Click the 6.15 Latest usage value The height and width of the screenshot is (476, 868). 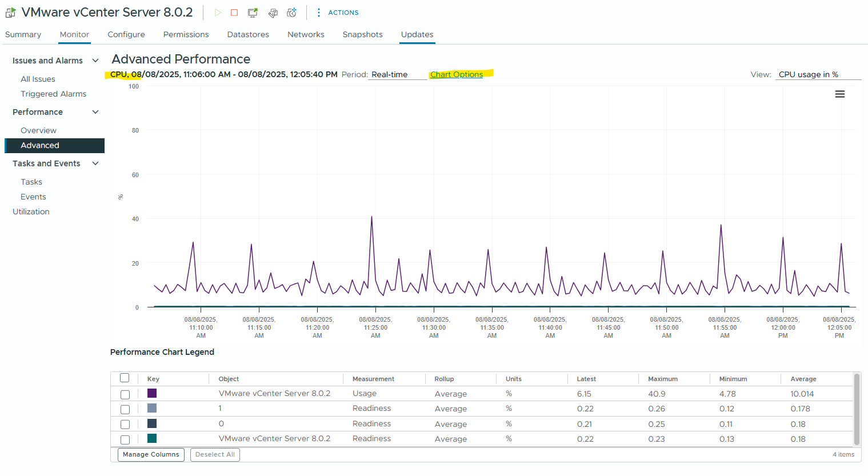[x=584, y=394]
